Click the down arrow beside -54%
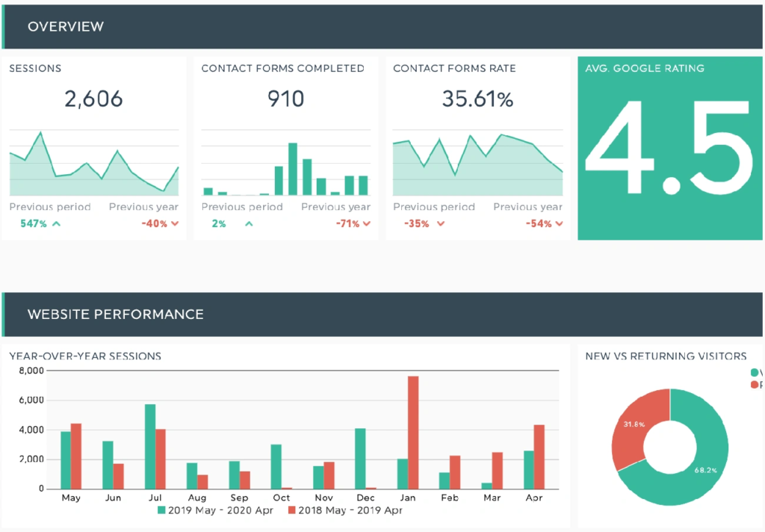765x532 pixels. (559, 223)
